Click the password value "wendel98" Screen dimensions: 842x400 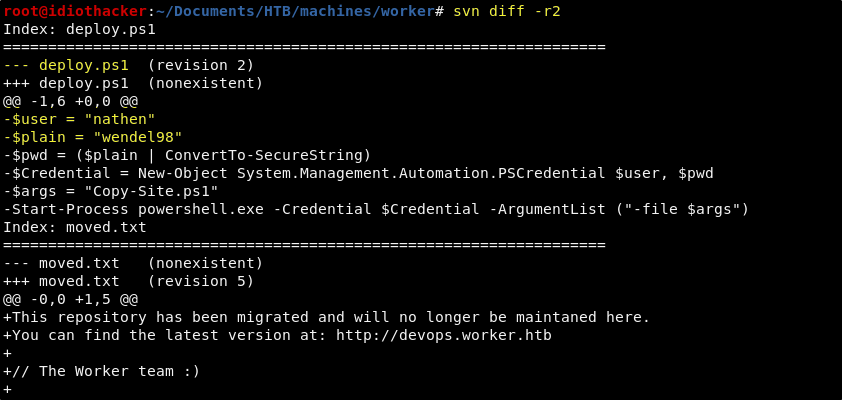click(x=138, y=137)
